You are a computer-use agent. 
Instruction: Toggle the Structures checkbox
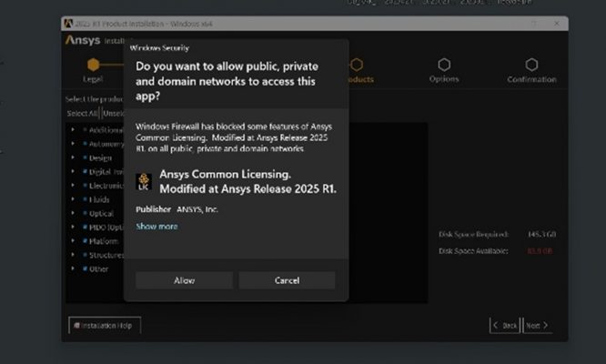click(85, 255)
